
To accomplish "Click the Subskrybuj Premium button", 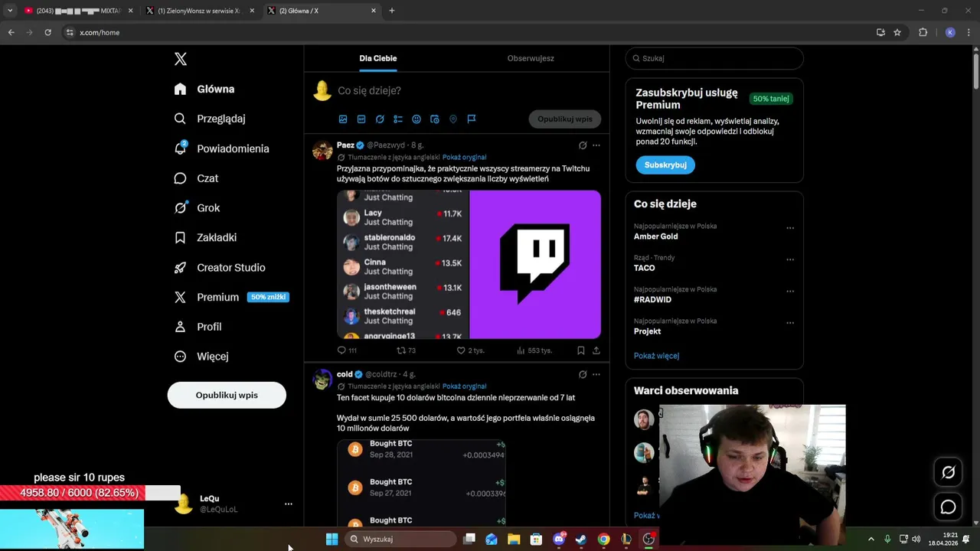I will 665,165.
